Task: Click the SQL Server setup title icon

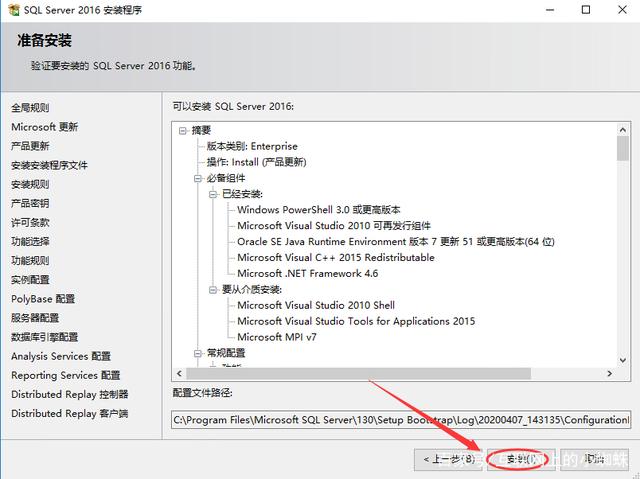Action: pos(13,10)
